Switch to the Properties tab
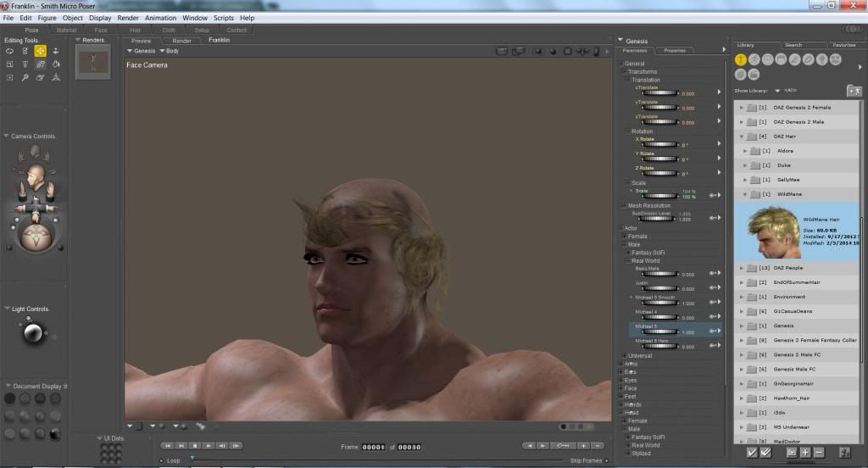868x468 pixels. point(675,51)
